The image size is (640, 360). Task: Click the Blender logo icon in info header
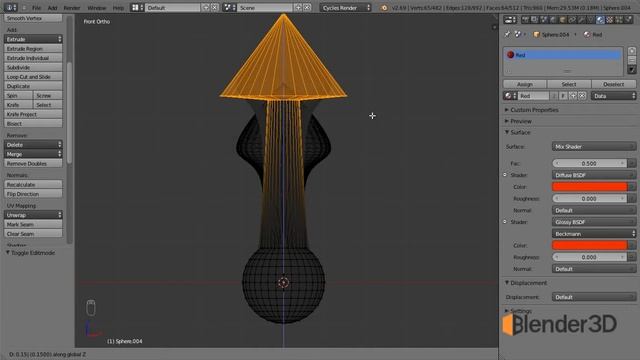tap(384, 8)
